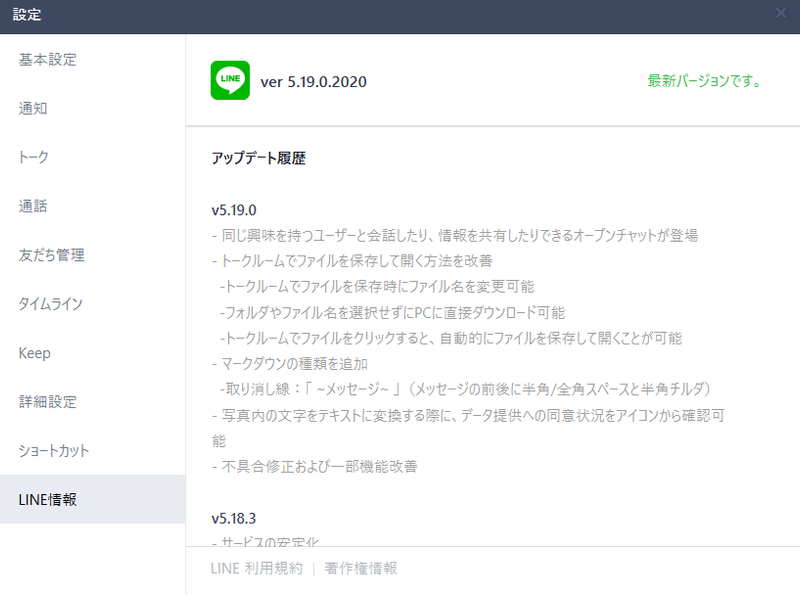
Task: Click the 最新バージョンです。 status text
Action: [704, 81]
